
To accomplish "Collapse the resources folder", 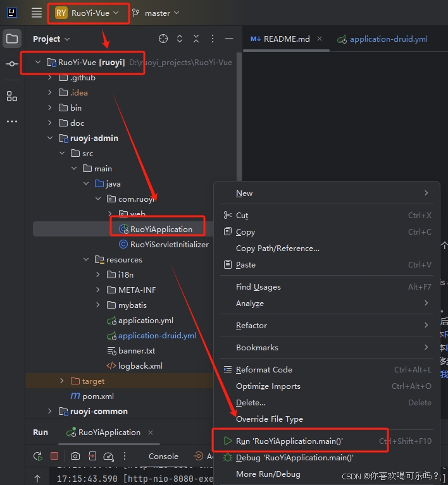I will click(x=86, y=259).
